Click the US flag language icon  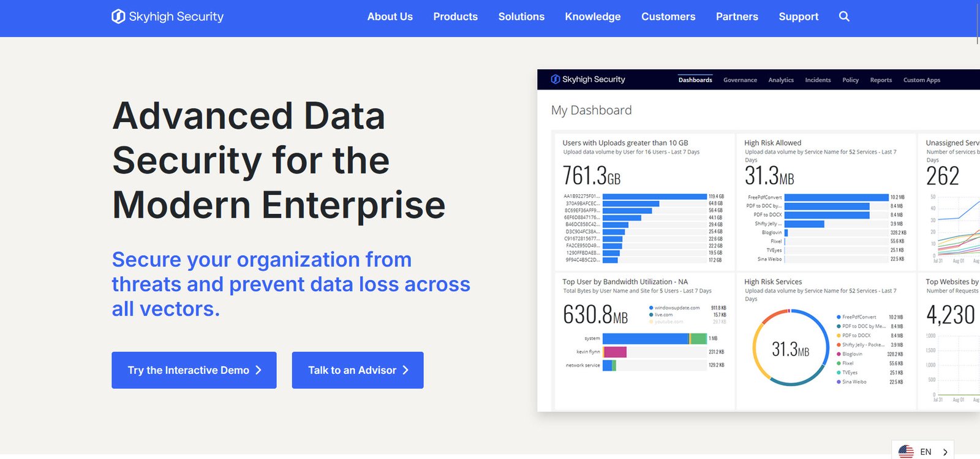pos(906,452)
